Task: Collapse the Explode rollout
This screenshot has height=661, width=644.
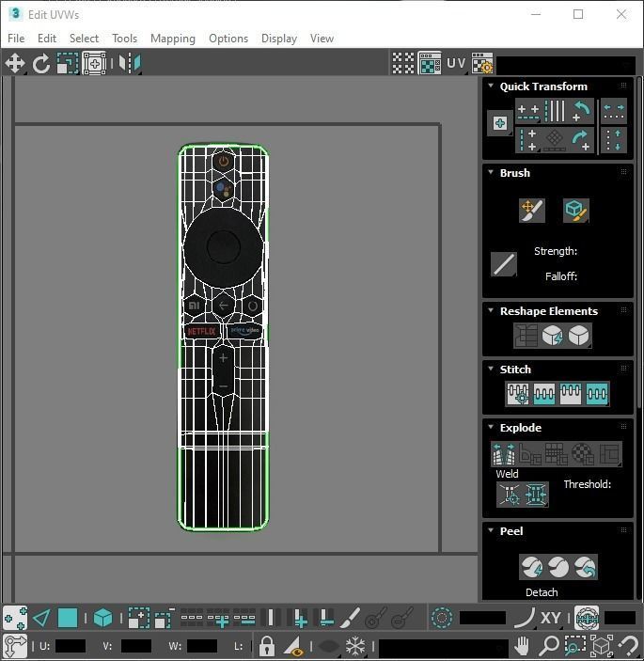Action: [x=491, y=427]
